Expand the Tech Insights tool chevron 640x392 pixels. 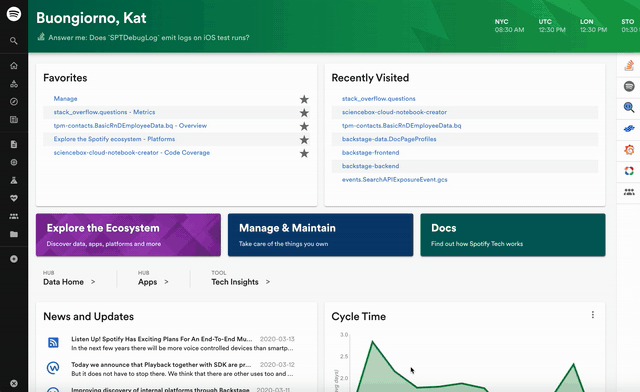(268, 282)
